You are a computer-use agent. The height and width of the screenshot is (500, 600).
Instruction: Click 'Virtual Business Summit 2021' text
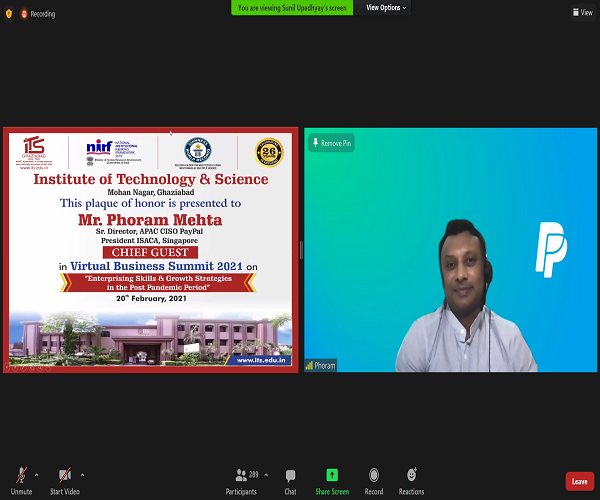pos(156,266)
